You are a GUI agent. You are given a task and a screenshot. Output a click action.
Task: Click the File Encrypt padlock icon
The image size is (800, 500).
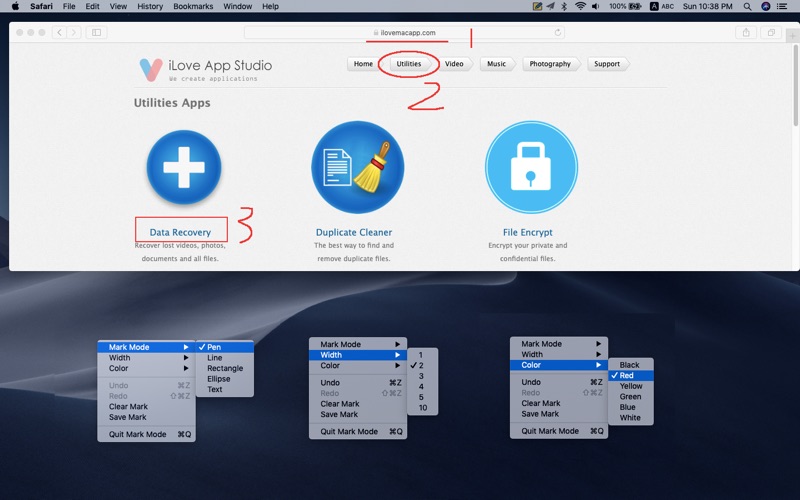pyautogui.click(x=531, y=167)
